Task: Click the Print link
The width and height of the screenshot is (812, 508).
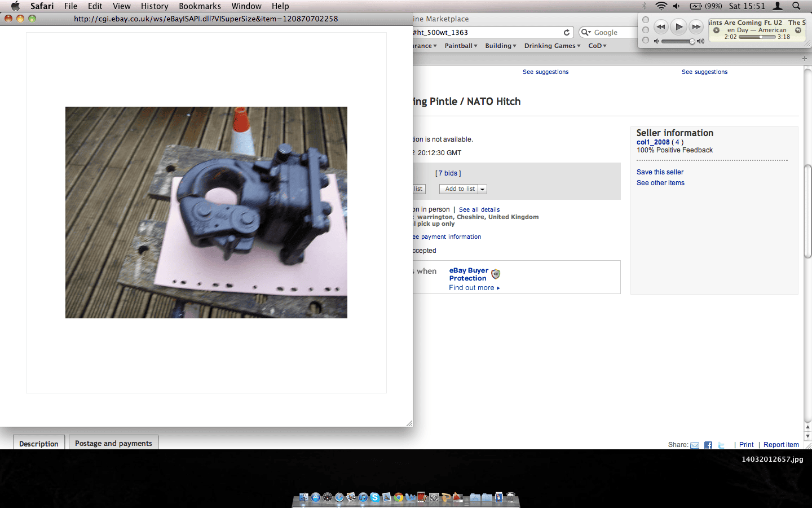Action: [x=746, y=445]
